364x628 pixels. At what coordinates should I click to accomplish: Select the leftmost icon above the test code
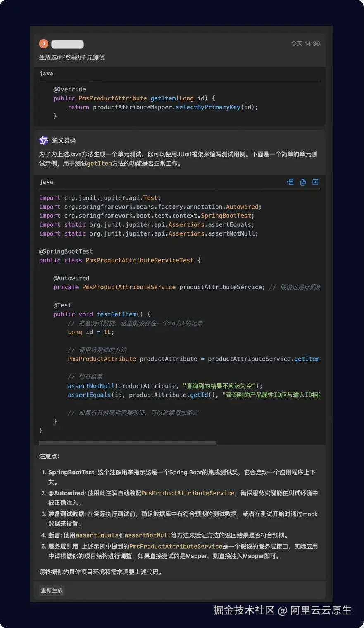pyautogui.click(x=290, y=182)
